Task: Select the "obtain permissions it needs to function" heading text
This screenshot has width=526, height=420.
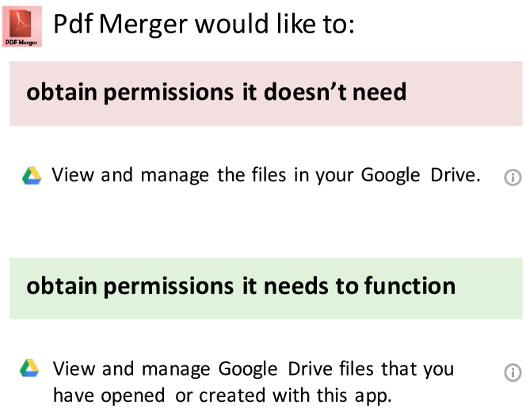Action: tap(241, 285)
